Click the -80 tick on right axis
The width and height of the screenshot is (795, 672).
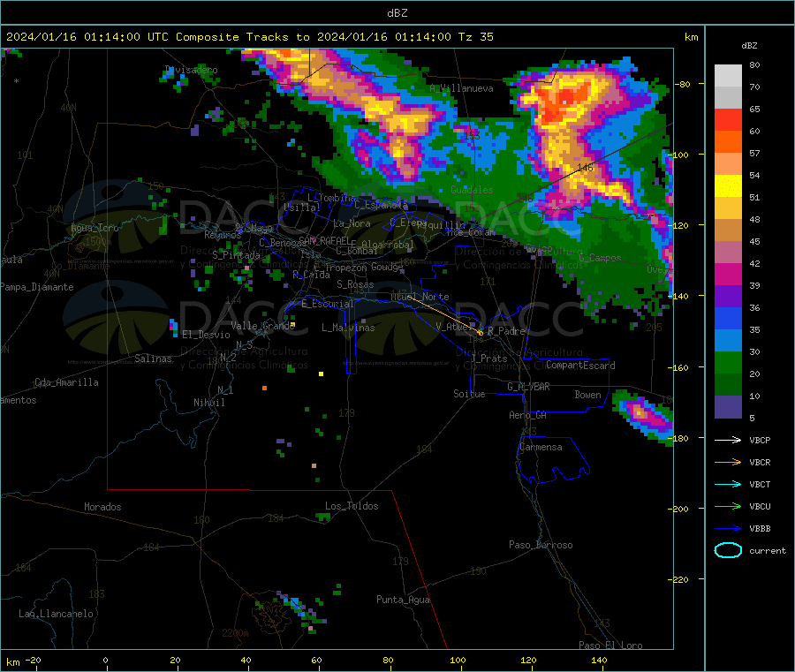tap(682, 84)
